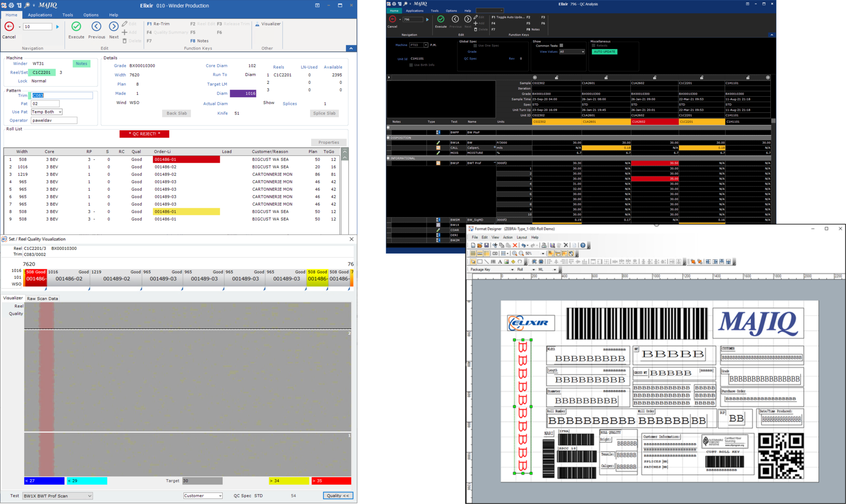
Task: Click Cancel icon in QC Analysis window
Action: pos(392,19)
